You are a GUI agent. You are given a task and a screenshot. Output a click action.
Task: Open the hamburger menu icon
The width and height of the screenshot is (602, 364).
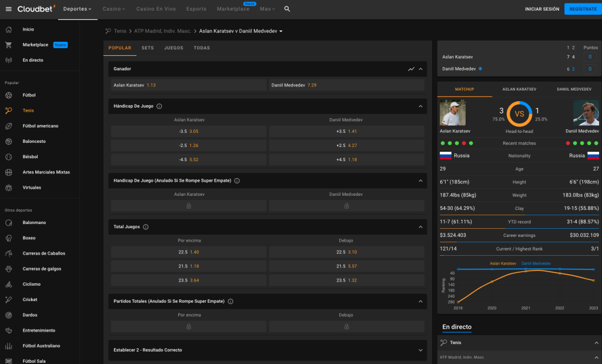coord(8,9)
